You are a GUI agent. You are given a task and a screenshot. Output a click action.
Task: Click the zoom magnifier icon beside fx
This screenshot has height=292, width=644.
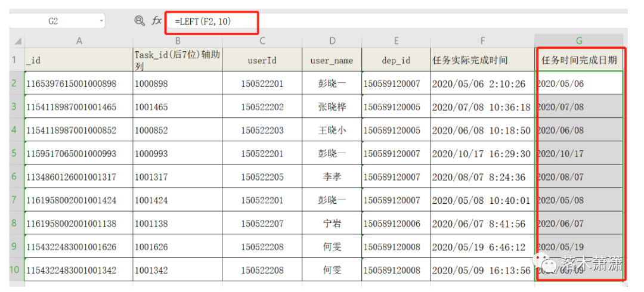(140, 20)
